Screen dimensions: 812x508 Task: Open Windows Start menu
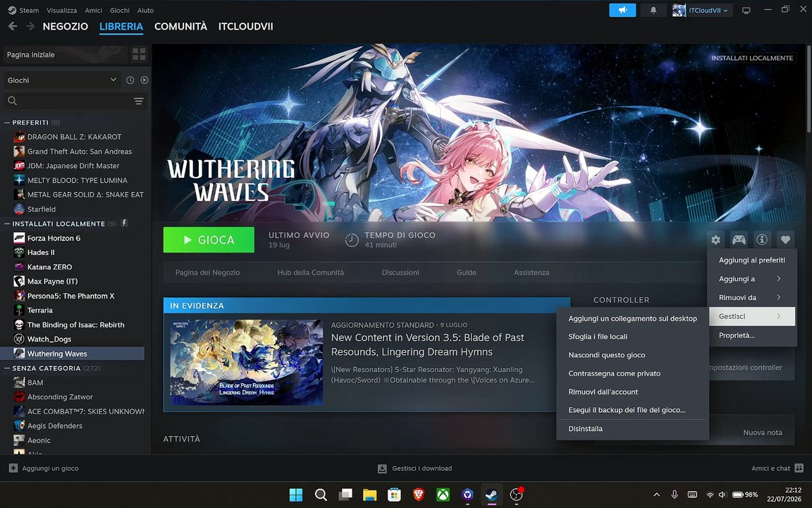(x=296, y=495)
